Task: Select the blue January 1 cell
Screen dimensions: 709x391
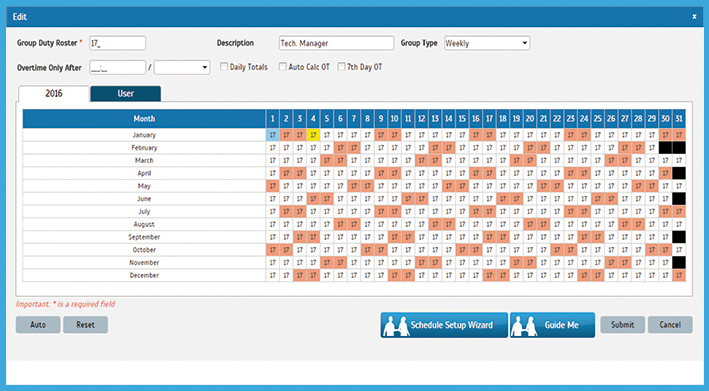Action: [272, 135]
